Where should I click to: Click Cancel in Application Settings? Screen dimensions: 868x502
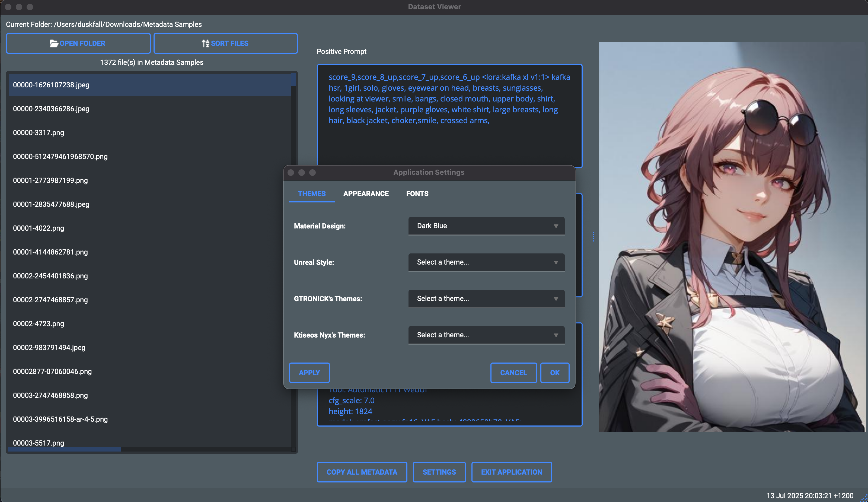click(x=513, y=373)
